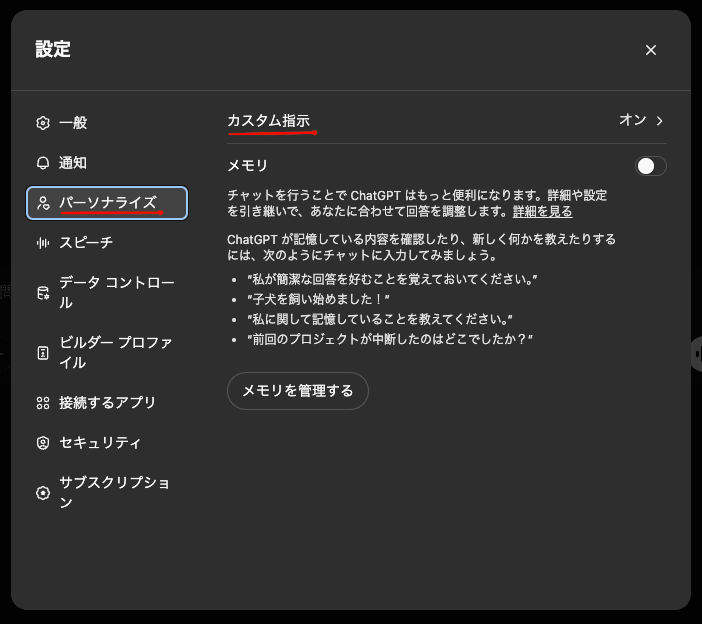The image size is (702, 624).
Task: Open the データ コントロール tab
Action: (107, 293)
